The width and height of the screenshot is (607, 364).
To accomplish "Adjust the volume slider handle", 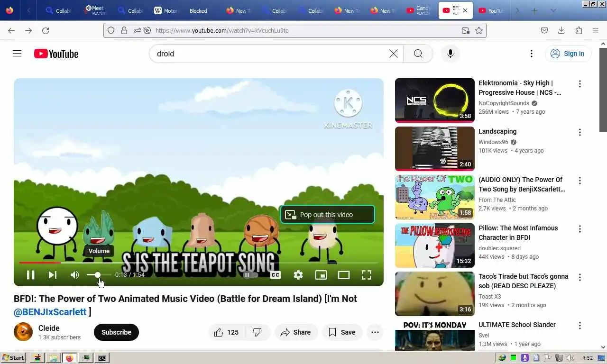I will (x=98, y=275).
